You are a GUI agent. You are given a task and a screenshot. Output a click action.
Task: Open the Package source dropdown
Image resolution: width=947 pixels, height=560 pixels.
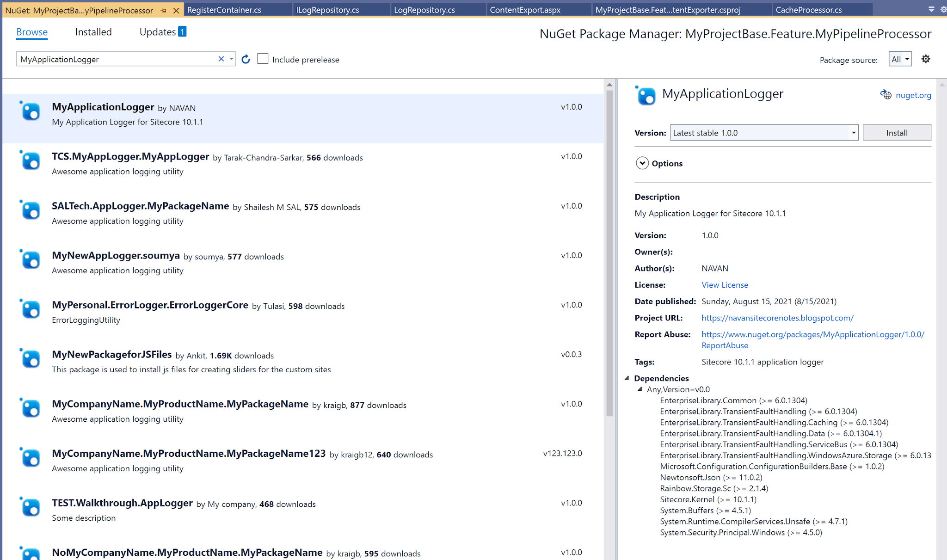pos(900,59)
